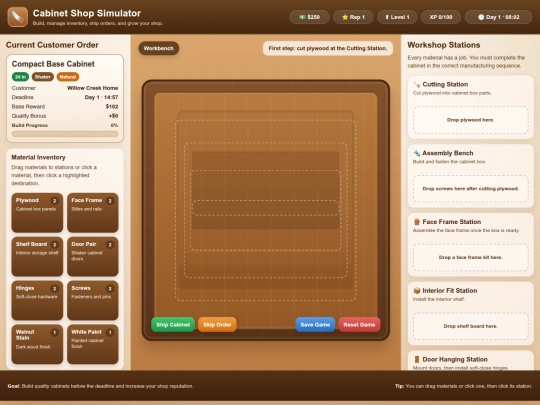Click the Material Inventory heading
The width and height of the screenshot is (540, 405).
point(38,157)
